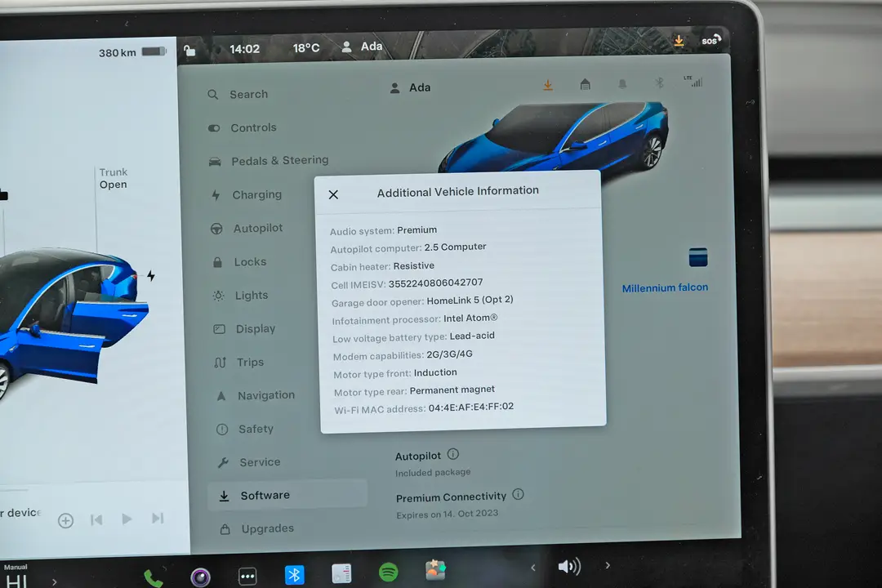Viewport: 882px width, 588px height.
Task: Open the notes card app in the dock
Action: point(341,573)
